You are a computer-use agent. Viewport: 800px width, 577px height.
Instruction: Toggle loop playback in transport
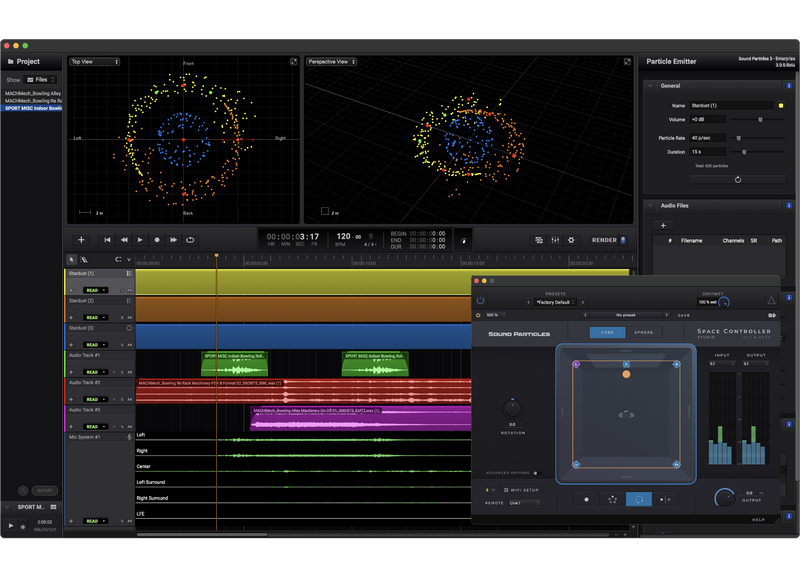[x=190, y=240]
